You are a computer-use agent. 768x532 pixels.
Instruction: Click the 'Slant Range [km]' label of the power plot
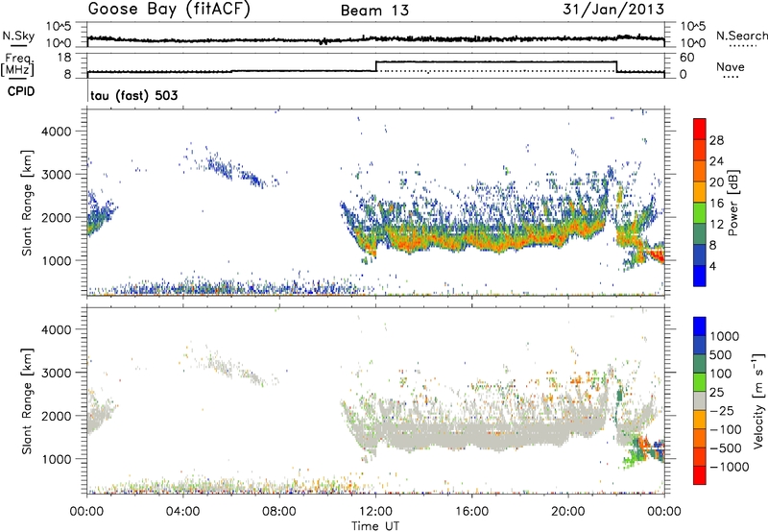click(x=27, y=203)
